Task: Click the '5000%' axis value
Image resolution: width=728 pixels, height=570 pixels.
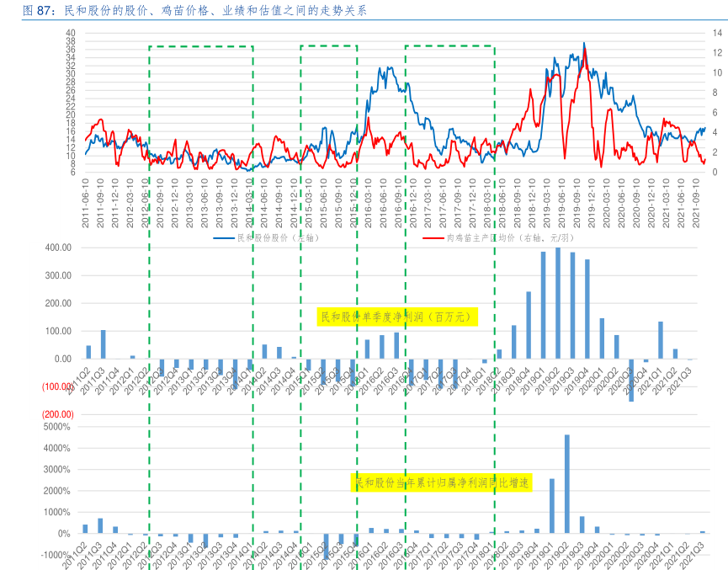Action: tap(56, 427)
